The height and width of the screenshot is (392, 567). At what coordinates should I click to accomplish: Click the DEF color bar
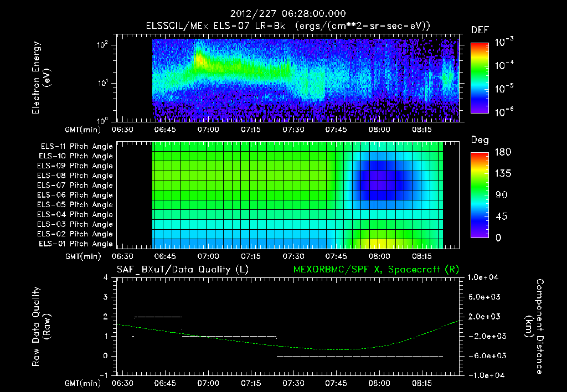click(x=480, y=78)
